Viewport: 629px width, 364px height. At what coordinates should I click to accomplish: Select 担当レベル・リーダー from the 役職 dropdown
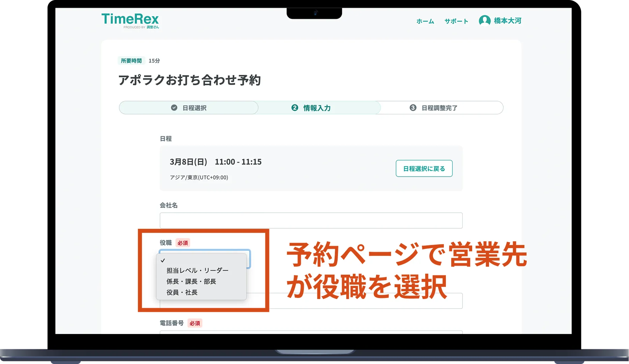tap(197, 270)
